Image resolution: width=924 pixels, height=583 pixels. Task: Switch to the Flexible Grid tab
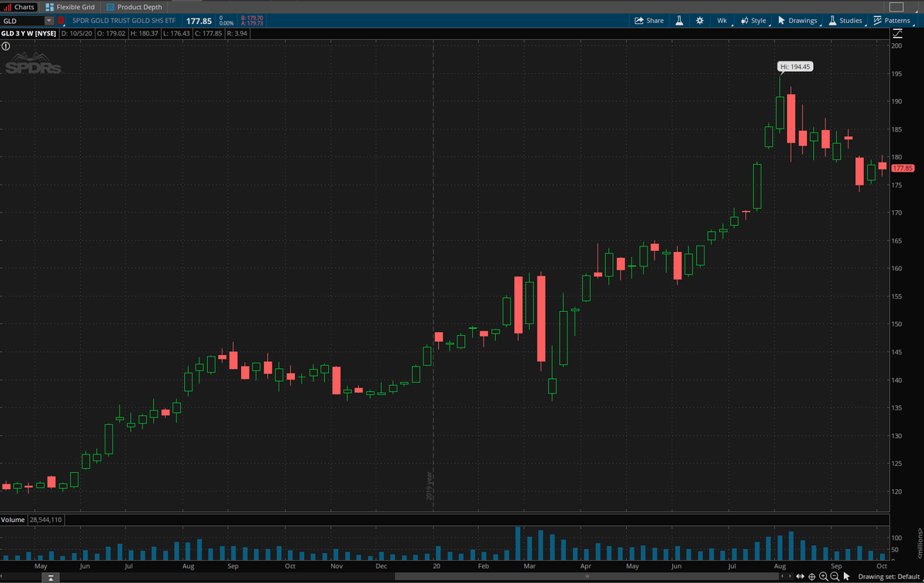(70, 6)
